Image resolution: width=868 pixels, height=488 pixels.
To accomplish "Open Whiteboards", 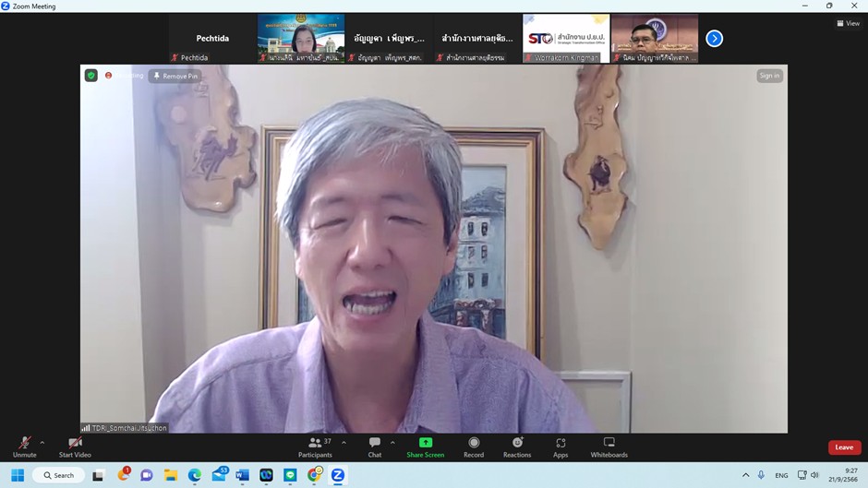I will 609,446.
